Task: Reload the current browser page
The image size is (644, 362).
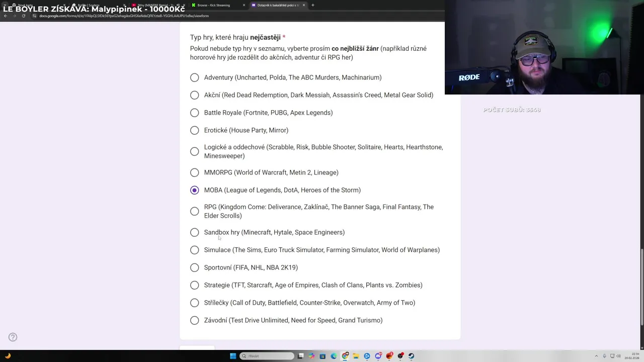Action: point(23,16)
